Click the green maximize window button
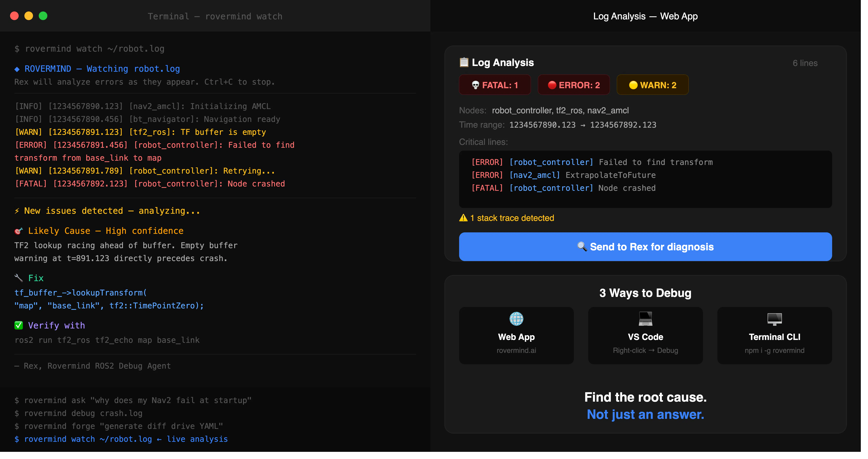Image resolution: width=868 pixels, height=459 pixels. click(43, 16)
